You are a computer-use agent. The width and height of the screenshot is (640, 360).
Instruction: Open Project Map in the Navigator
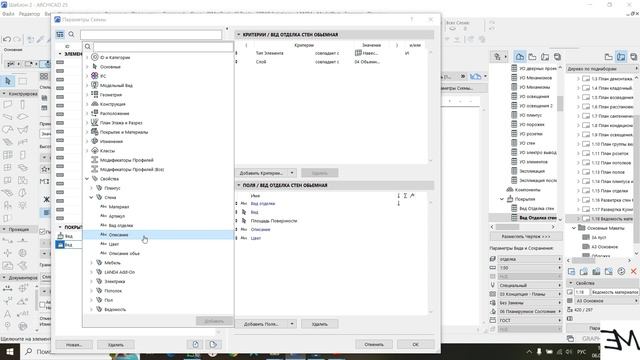[520, 57]
